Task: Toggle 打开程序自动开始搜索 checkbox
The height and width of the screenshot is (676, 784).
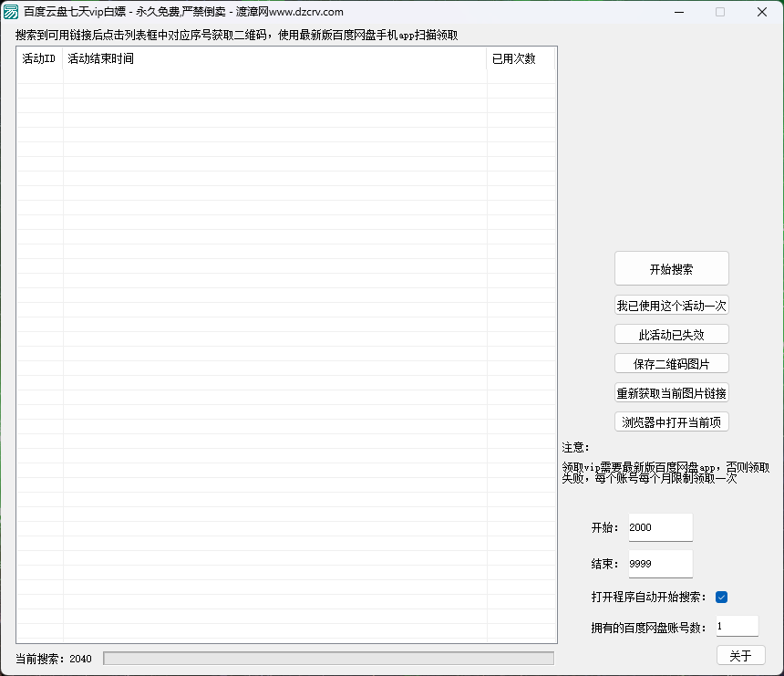Action: tap(721, 597)
